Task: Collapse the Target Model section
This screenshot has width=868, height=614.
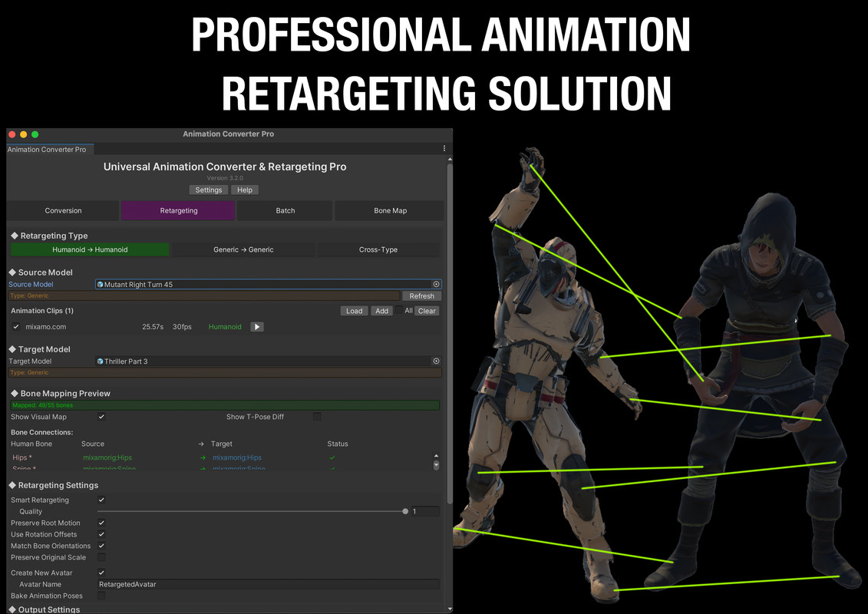Action: point(12,348)
